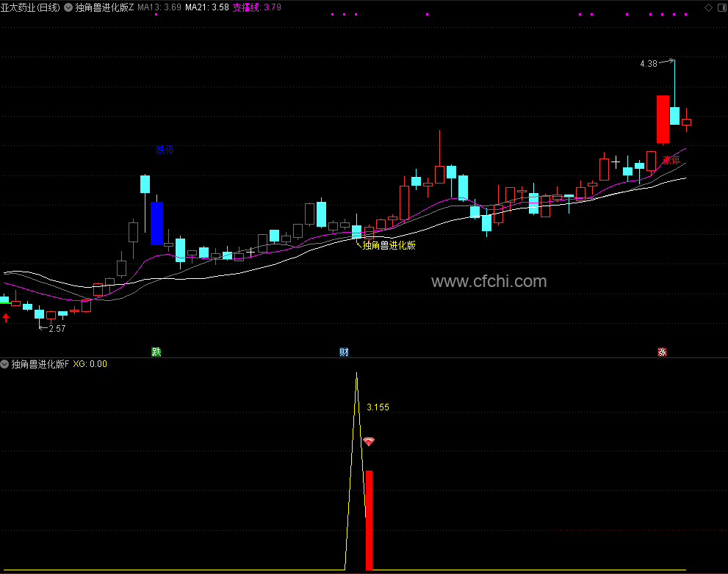The height and width of the screenshot is (574, 728).
Task: Click the red diamond signal icon
Action: (369, 441)
